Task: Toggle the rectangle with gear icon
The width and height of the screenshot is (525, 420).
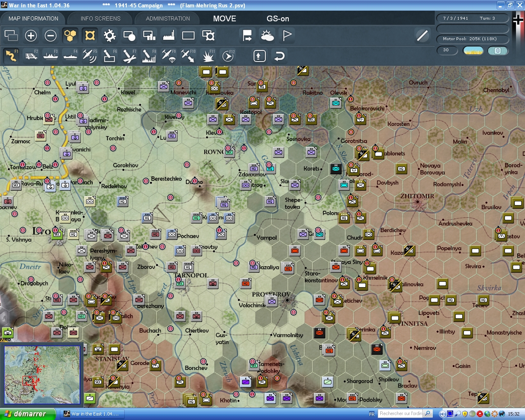Action: point(208,36)
